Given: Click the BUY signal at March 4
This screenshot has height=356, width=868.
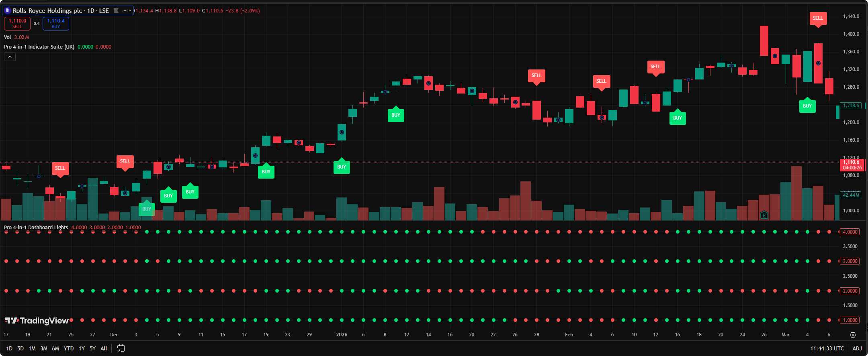Looking at the screenshot, I should [807, 105].
